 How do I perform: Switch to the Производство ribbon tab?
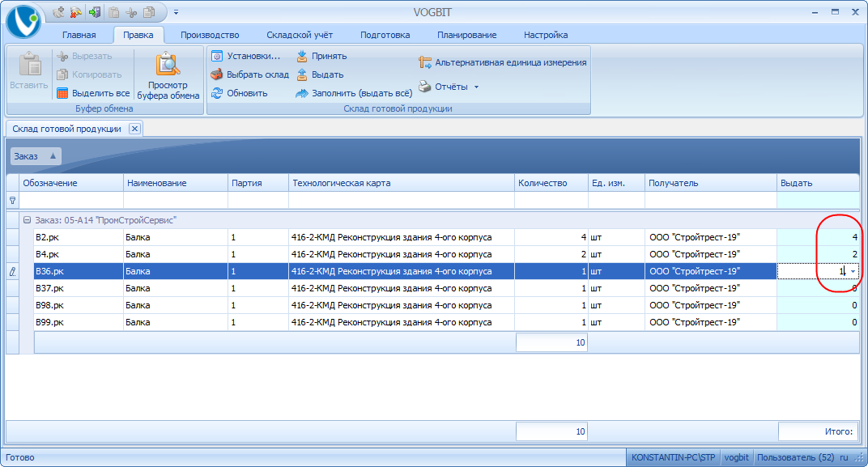tap(210, 35)
